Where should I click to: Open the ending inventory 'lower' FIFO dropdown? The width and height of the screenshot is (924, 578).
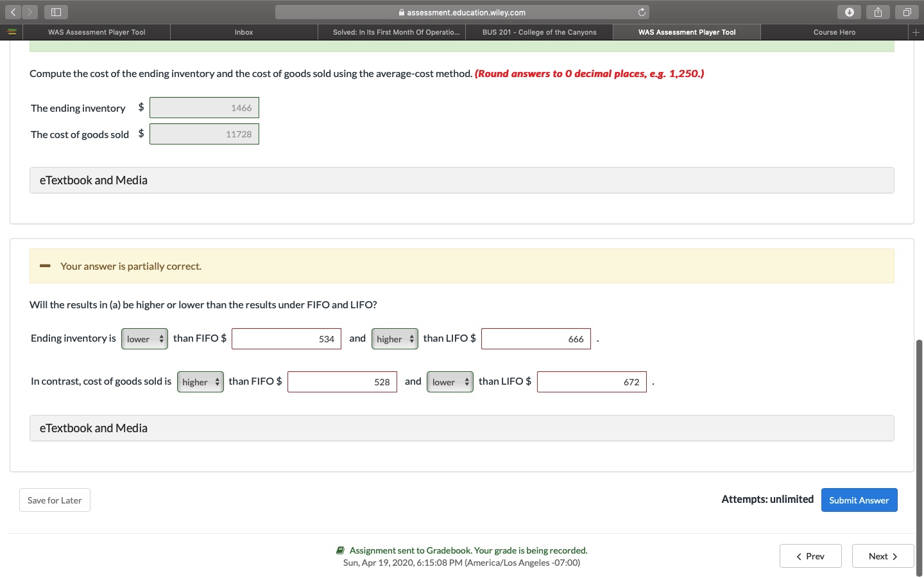(x=145, y=339)
